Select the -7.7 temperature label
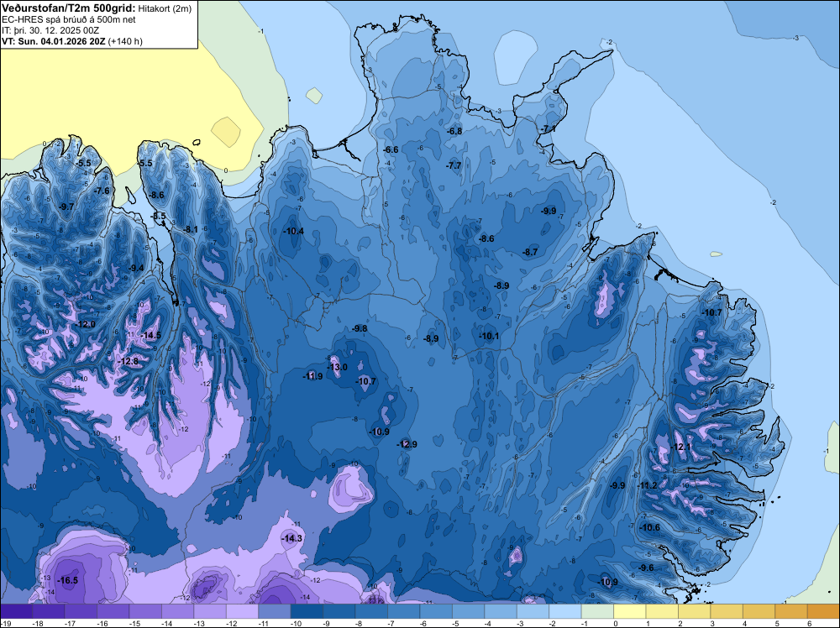The image size is (840, 628). [x=454, y=166]
